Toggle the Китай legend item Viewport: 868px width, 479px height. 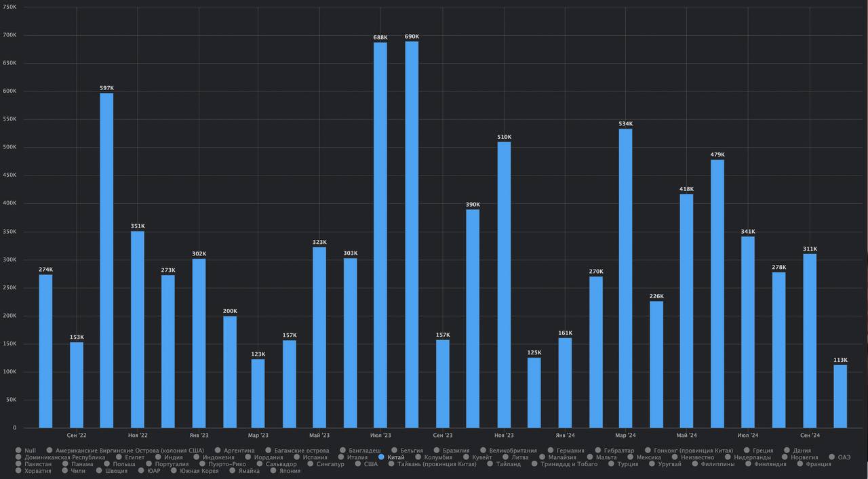click(x=396, y=457)
